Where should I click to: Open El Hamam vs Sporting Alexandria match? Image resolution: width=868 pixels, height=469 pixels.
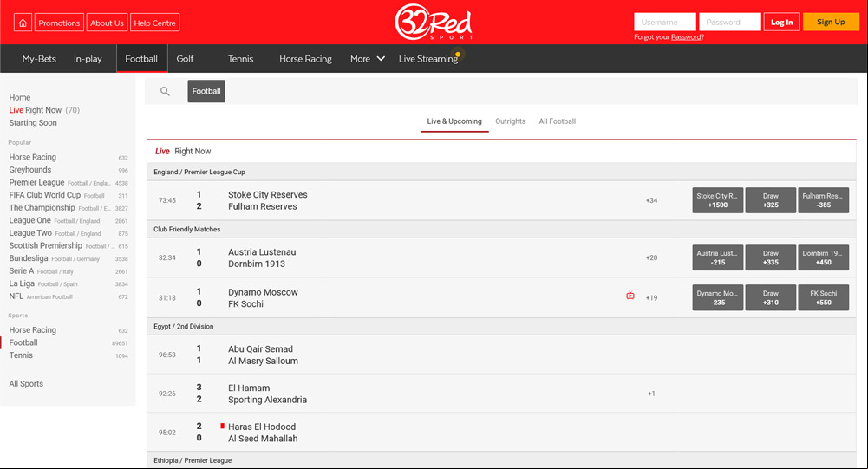click(x=501, y=394)
